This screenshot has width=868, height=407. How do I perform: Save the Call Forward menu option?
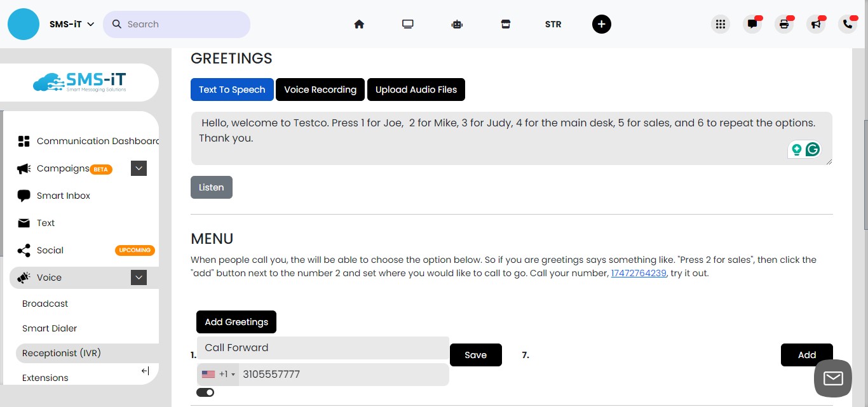pos(475,354)
